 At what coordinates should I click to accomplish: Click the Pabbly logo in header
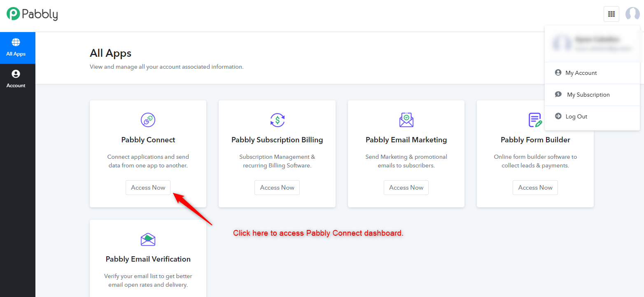click(x=32, y=14)
